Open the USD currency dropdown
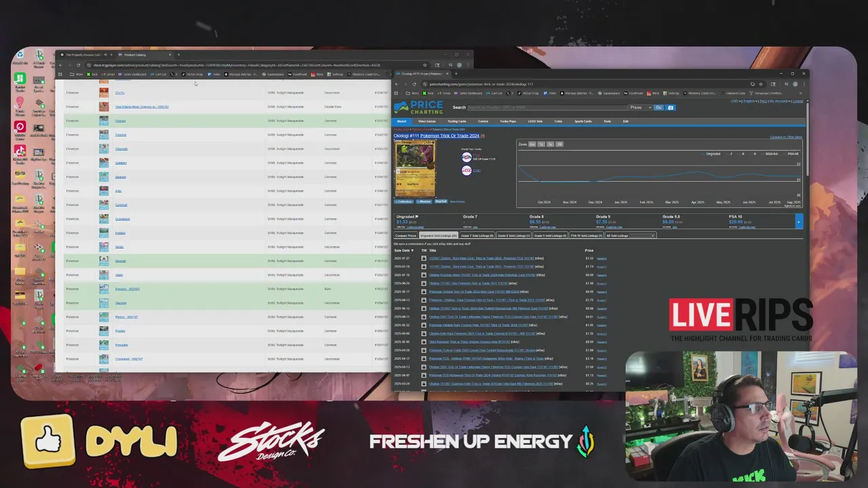The width and height of the screenshot is (868, 488). 735,101
